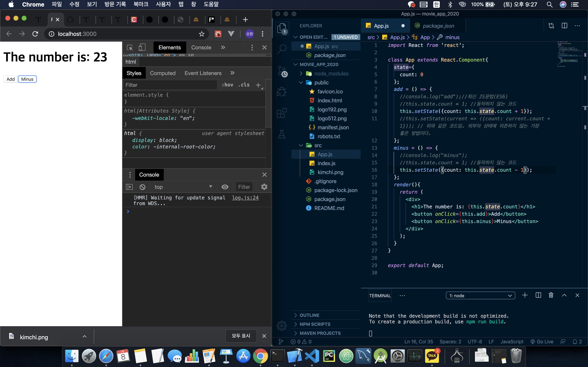Kill terminal with the trash icon
Image resolution: width=588 pixels, height=367 pixels.
(551, 295)
